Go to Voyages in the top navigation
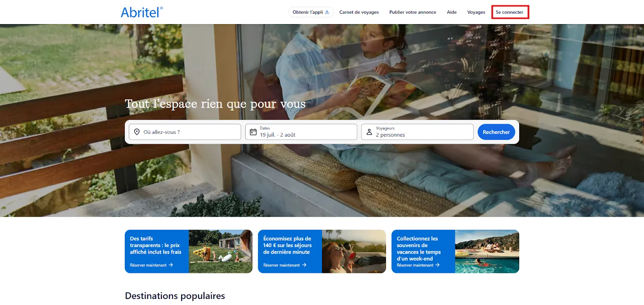The height and width of the screenshot is (305, 644). coord(476,12)
